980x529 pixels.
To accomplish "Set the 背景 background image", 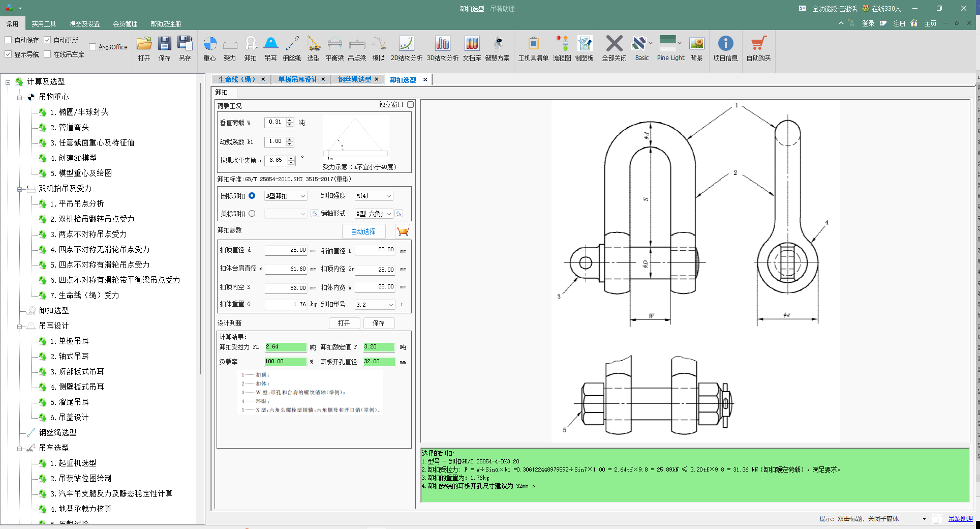I will click(x=696, y=49).
